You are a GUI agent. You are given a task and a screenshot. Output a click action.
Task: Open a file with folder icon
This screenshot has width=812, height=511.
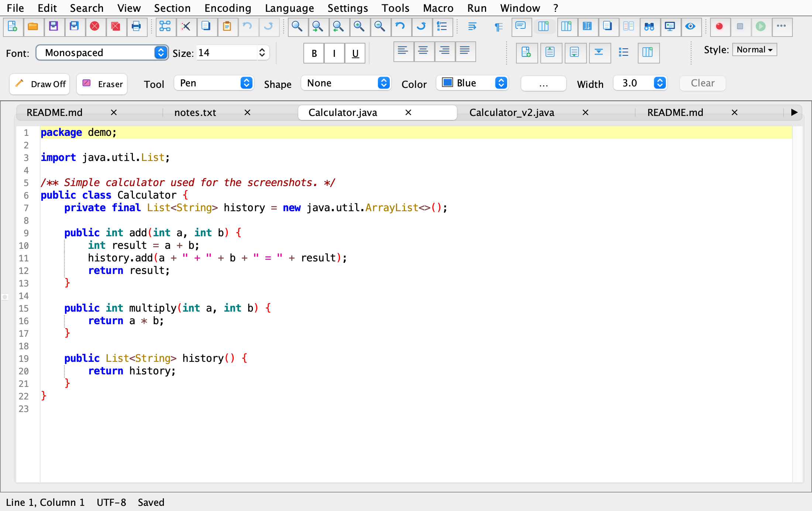coord(33,27)
